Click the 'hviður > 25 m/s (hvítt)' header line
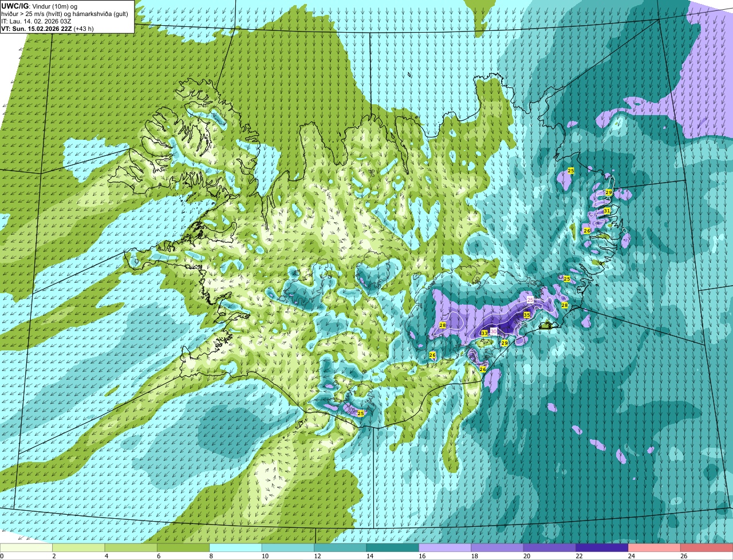Viewport: 733px width, 560px height. pos(66,14)
